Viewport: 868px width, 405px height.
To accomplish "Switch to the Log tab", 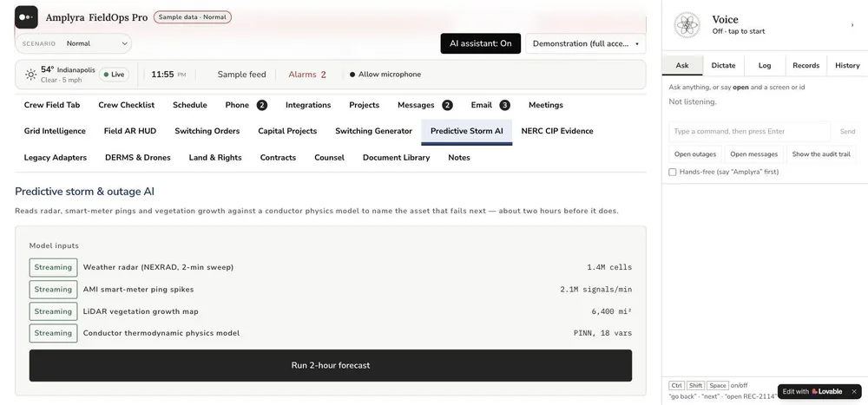I will (x=765, y=65).
